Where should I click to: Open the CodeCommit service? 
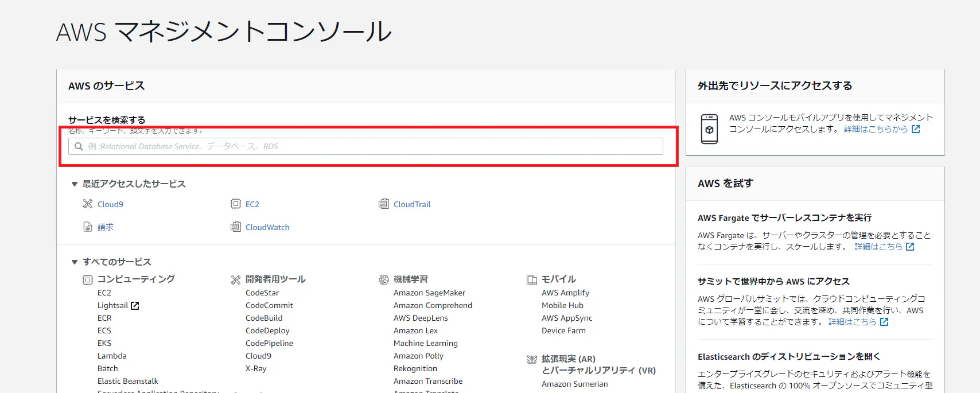point(269,305)
